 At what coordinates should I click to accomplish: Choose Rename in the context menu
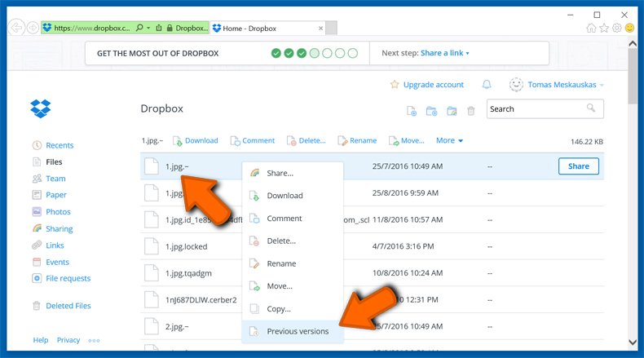pyautogui.click(x=281, y=263)
